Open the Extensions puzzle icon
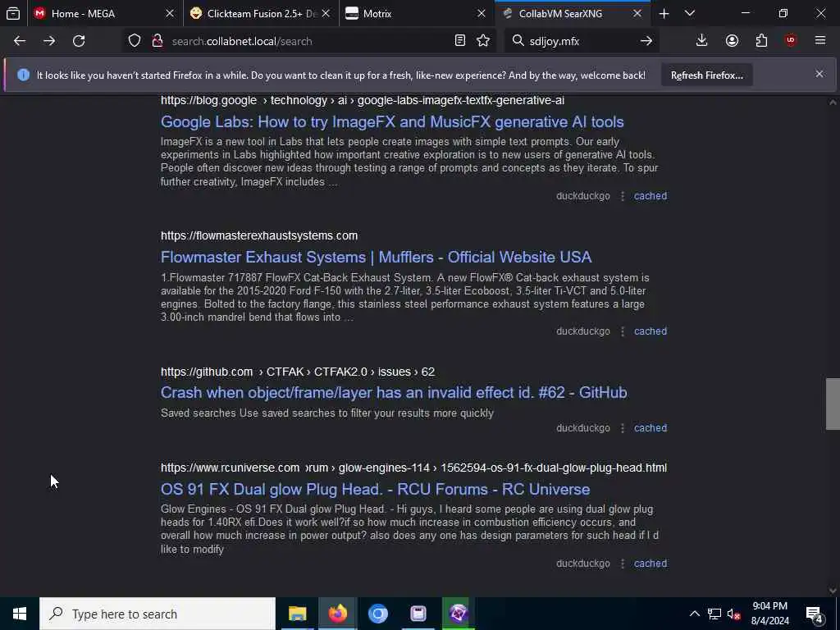 click(761, 41)
